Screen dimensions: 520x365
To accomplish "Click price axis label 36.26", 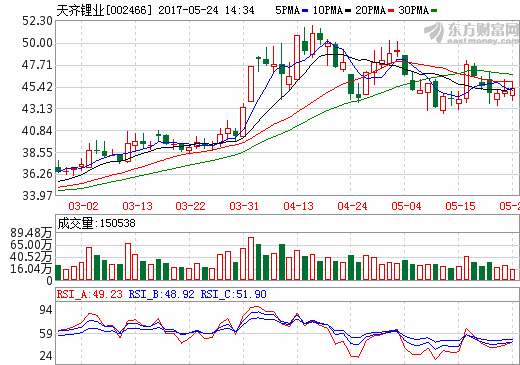I will pyautogui.click(x=37, y=174).
